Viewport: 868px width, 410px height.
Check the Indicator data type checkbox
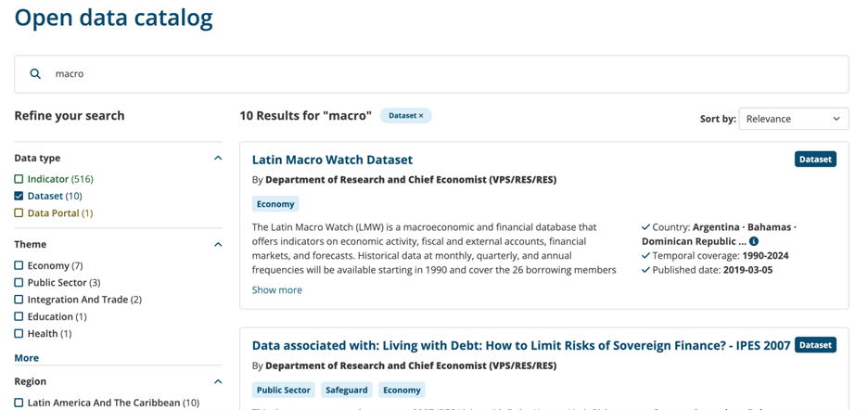click(x=19, y=179)
